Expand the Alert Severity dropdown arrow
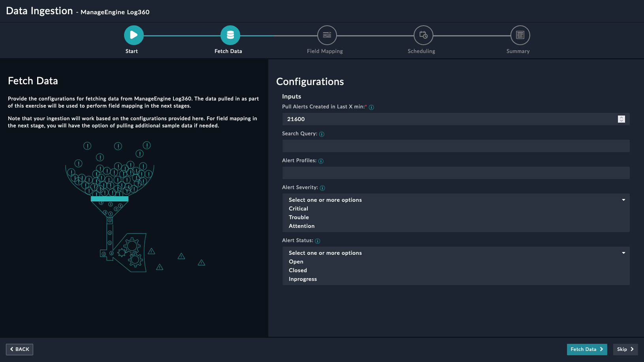Image resolution: width=644 pixels, height=362 pixels. coord(623,200)
